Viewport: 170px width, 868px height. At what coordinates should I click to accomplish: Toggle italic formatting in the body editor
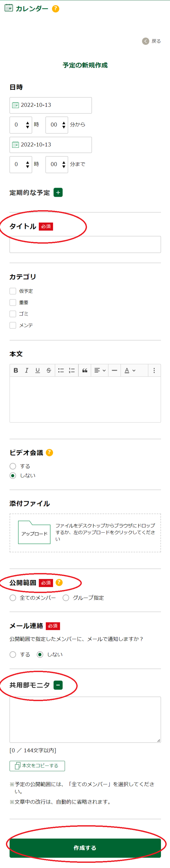tap(27, 370)
